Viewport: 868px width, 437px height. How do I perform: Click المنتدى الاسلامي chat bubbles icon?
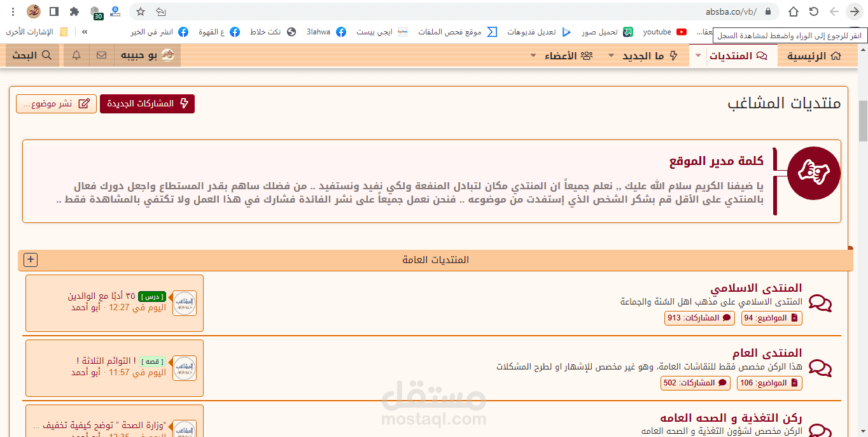coord(820,303)
